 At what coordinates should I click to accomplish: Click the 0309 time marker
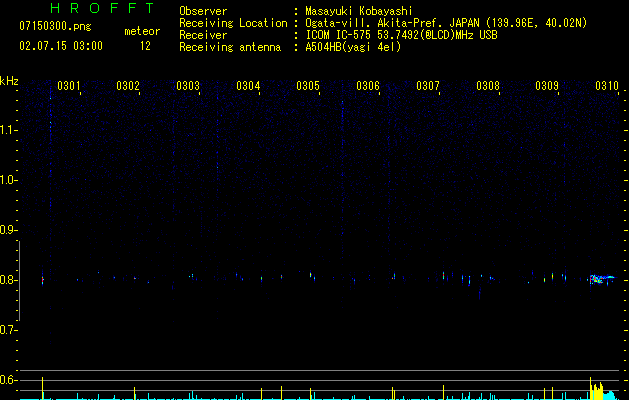(x=547, y=86)
